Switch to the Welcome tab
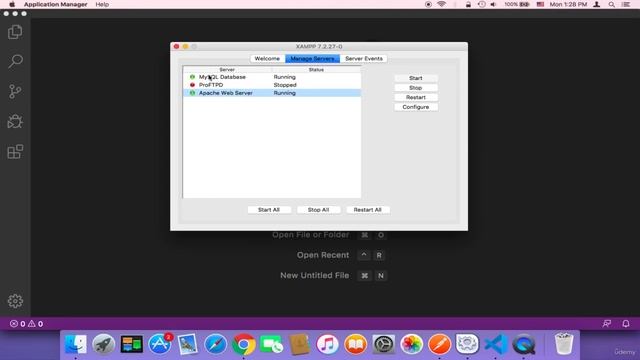The height and width of the screenshot is (360, 640). pos(267,58)
